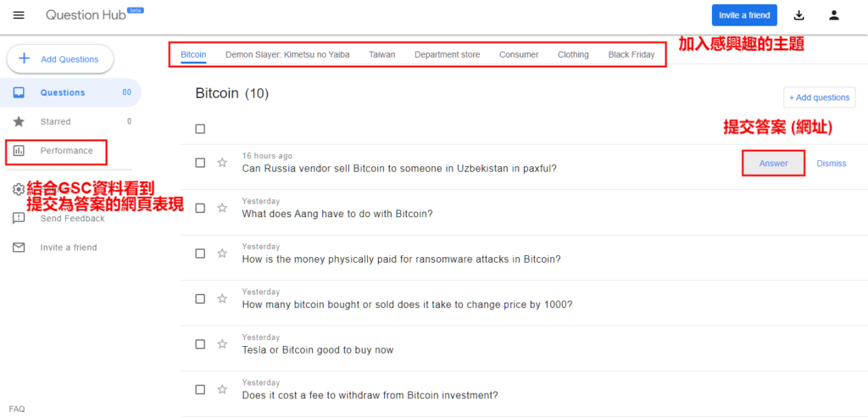The width and height of the screenshot is (868, 418).
Task: Open the FAQ link
Action: (x=17, y=410)
